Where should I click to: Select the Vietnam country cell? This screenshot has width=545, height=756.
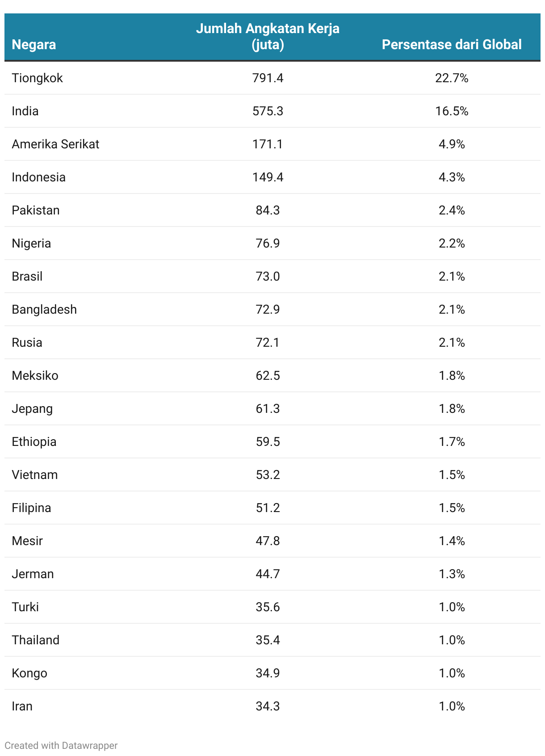pos(35,475)
